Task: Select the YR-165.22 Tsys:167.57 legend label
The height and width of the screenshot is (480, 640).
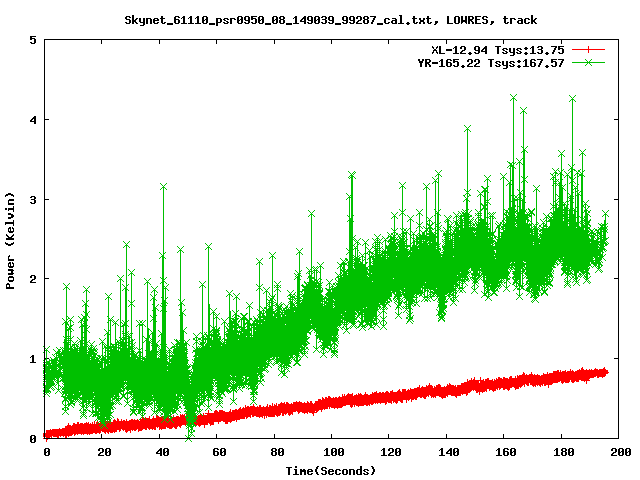Action: point(490,63)
